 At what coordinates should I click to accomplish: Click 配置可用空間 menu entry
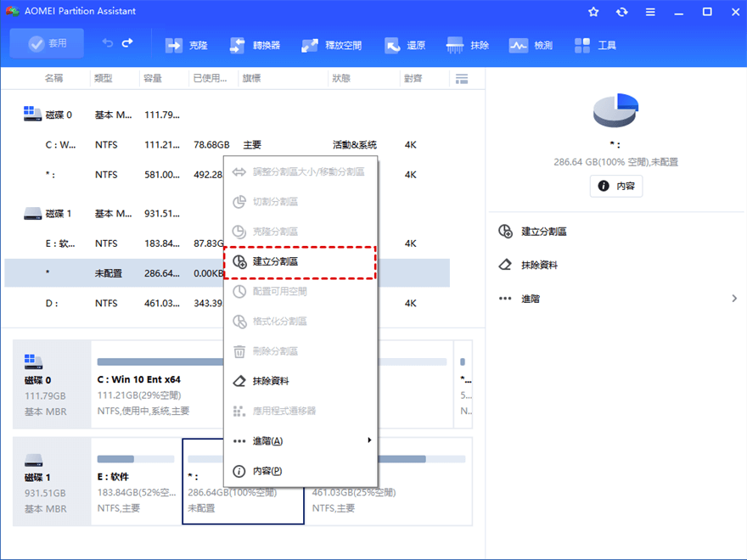[300, 291]
